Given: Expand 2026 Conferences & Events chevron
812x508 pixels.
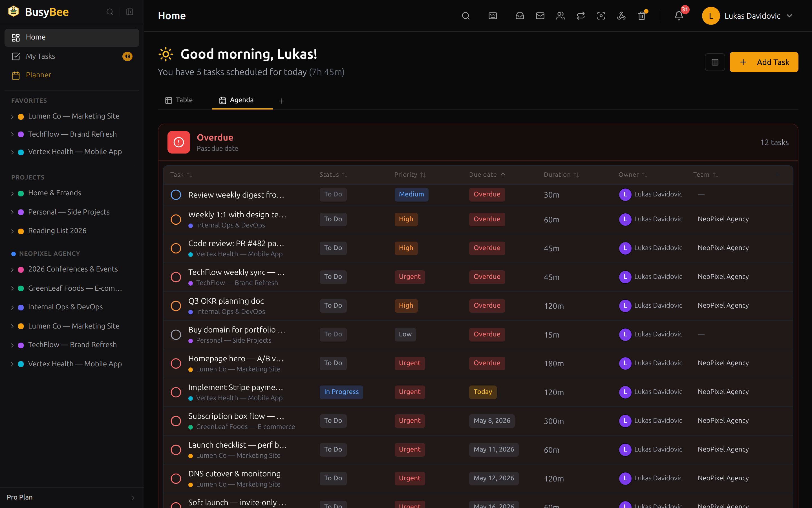Looking at the screenshot, I should 12,270.
